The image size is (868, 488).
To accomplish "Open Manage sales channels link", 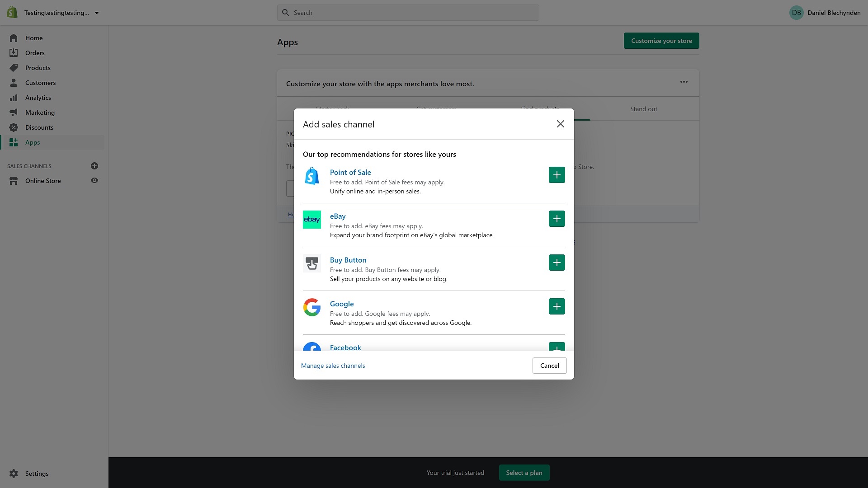I will [x=333, y=366].
